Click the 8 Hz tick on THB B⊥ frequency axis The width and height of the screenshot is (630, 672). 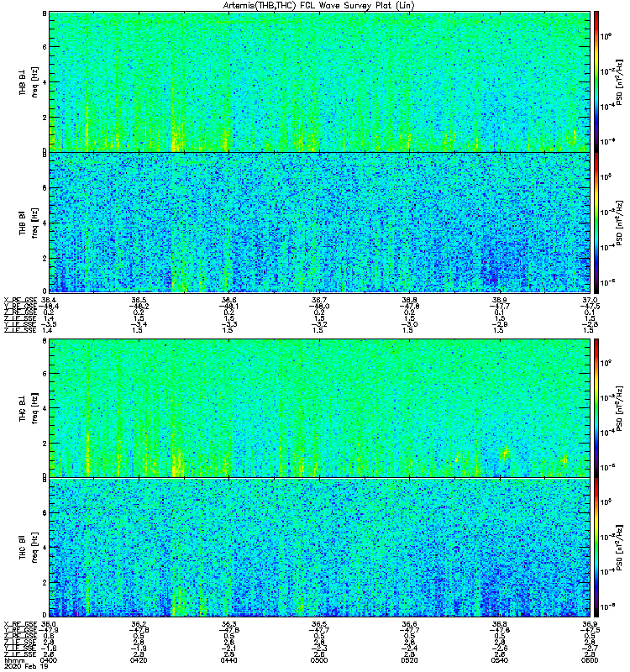(45, 13)
